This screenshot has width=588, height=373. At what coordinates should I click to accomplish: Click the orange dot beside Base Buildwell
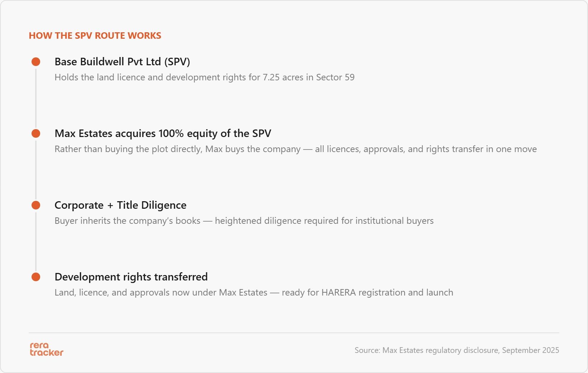[x=36, y=62]
